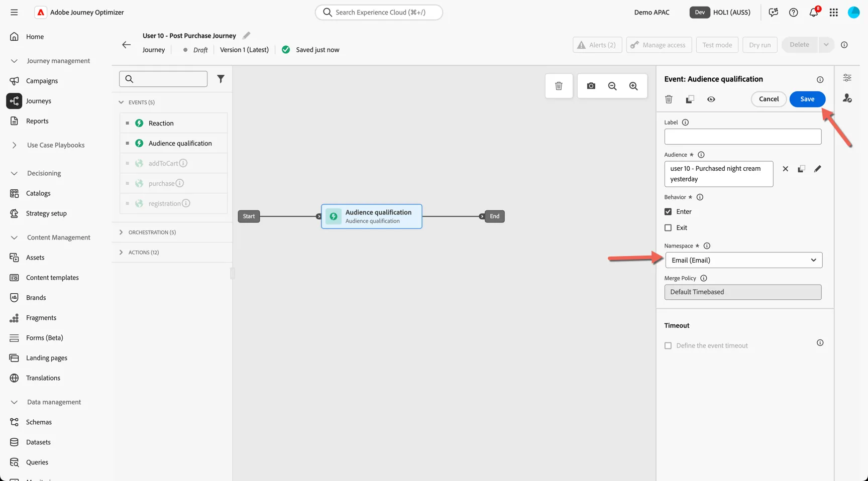
Task: Click the Search Experience Cloud box
Action: [x=379, y=12]
